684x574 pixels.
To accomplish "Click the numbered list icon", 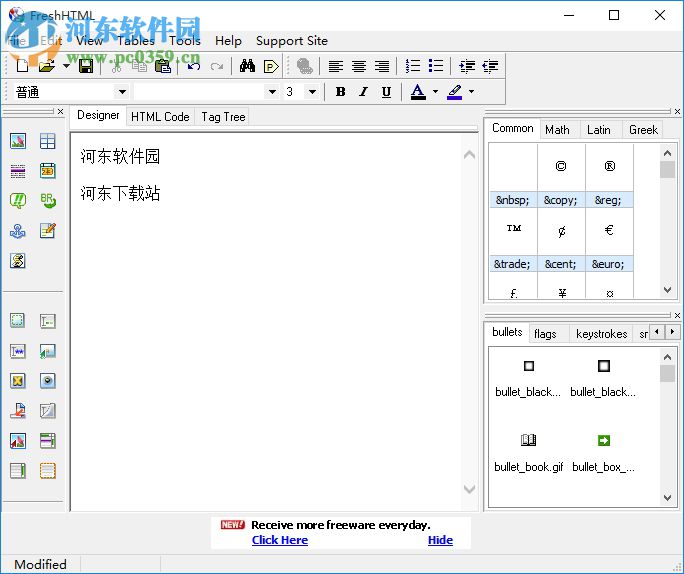I will coord(413,66).
